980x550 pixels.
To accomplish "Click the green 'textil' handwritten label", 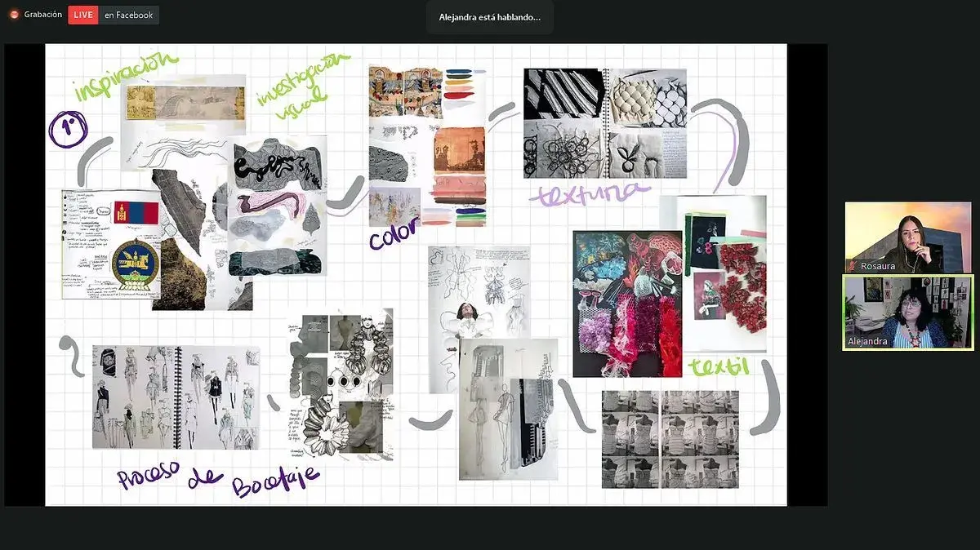I will 719,366.
